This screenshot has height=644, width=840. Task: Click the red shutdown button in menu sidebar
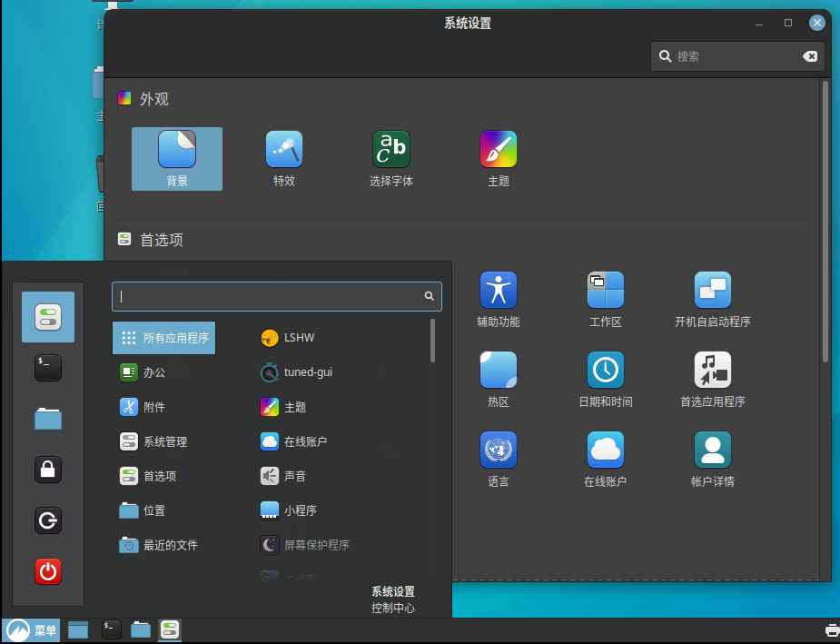point(48,571)
